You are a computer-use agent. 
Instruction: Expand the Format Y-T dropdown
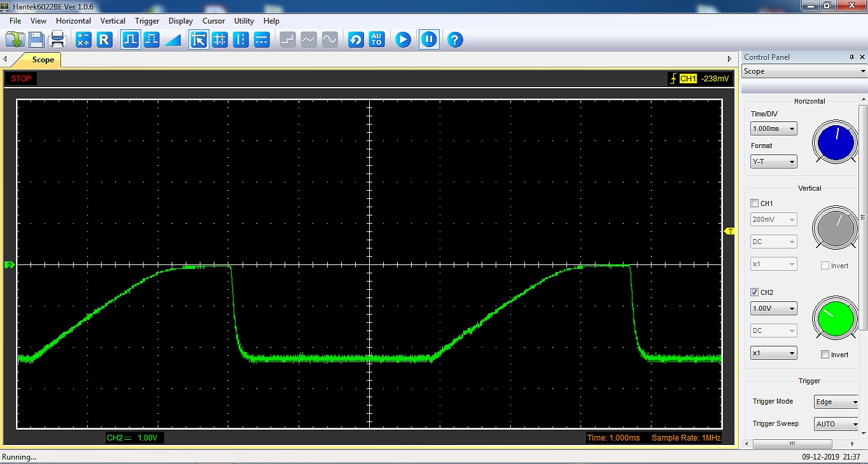773,162
